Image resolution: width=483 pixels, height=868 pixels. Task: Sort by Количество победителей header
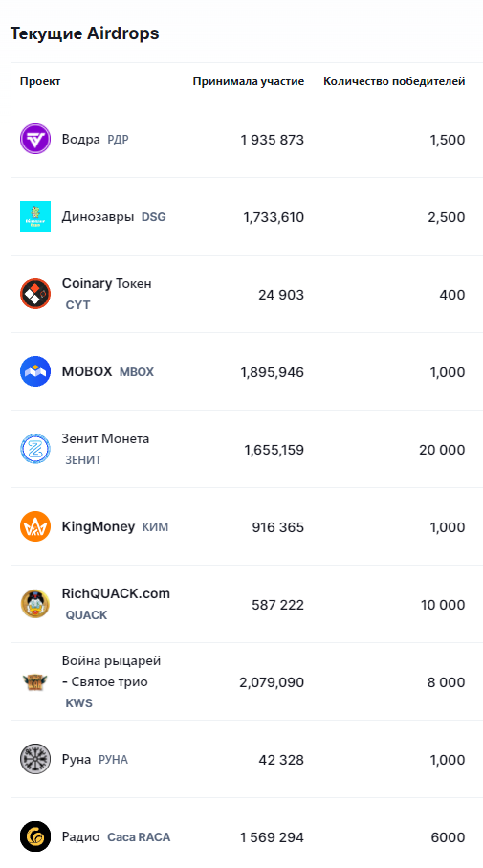pyautogui.click(x=394, y=81)
